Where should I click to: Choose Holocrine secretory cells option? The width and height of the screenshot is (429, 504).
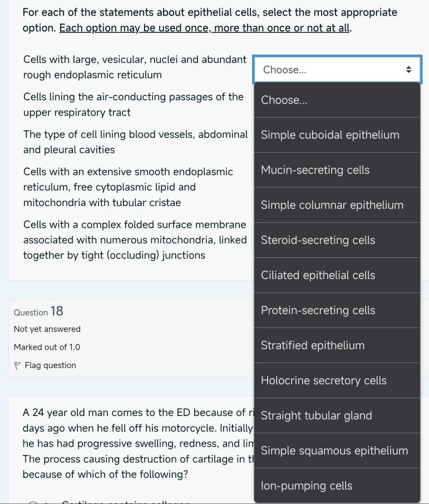pyautogui.click(x=337, y=380)
